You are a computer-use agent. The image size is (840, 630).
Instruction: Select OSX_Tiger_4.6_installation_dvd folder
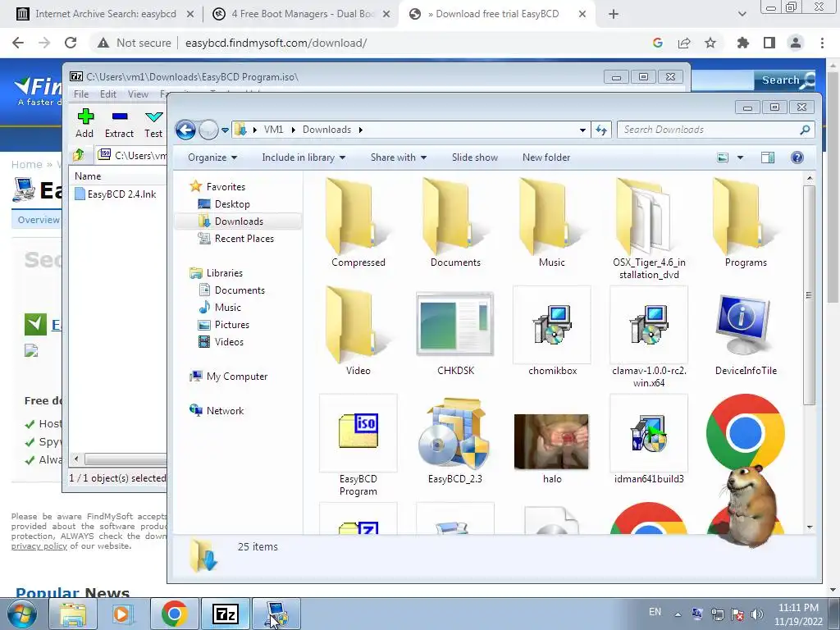click(x=649, y=229)
